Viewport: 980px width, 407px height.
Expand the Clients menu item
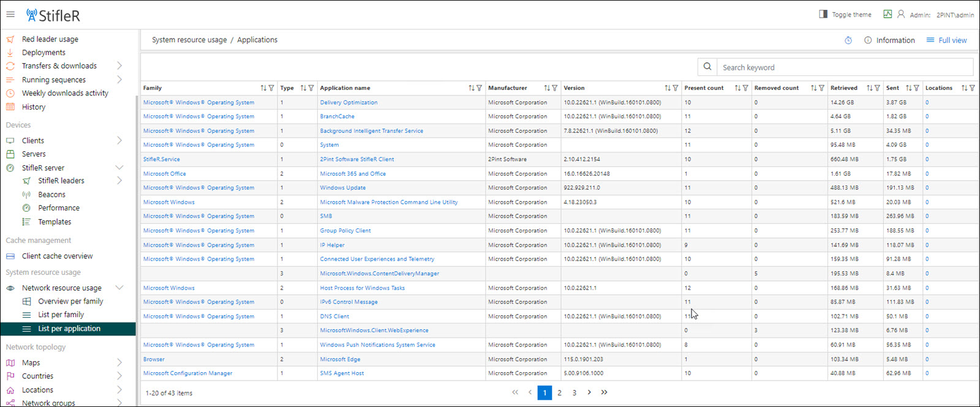click(x=119, y=141)
